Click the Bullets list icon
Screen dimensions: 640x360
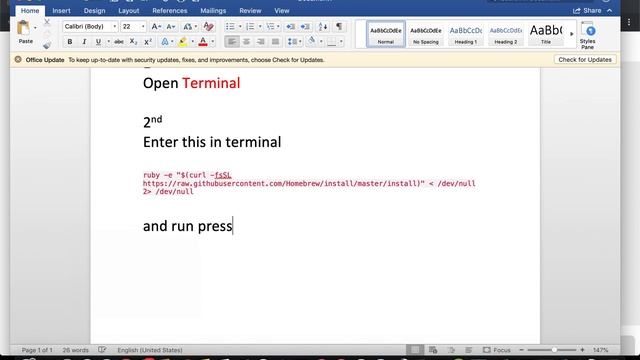[230, 27]
